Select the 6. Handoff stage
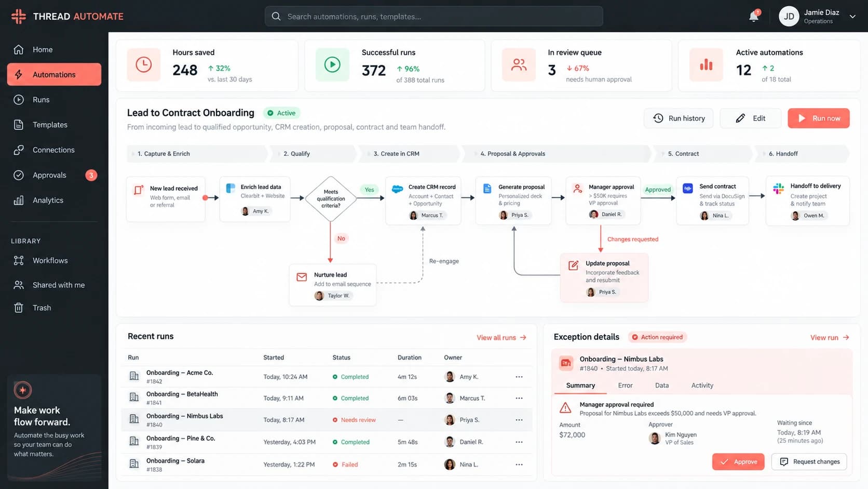Viewport: 868px width, 489px height. click(802, 154)
